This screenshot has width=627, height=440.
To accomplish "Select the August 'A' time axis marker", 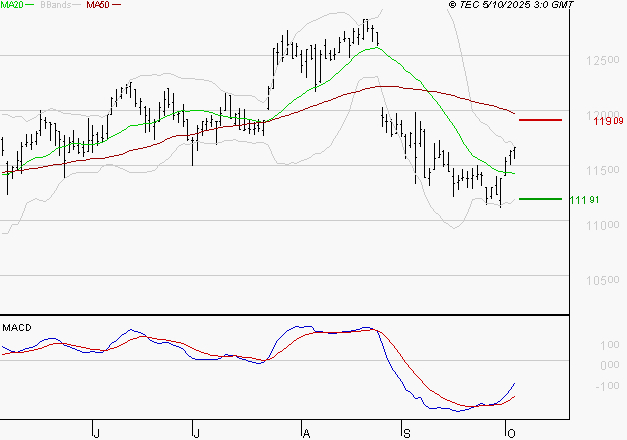I will pos(304,432).
